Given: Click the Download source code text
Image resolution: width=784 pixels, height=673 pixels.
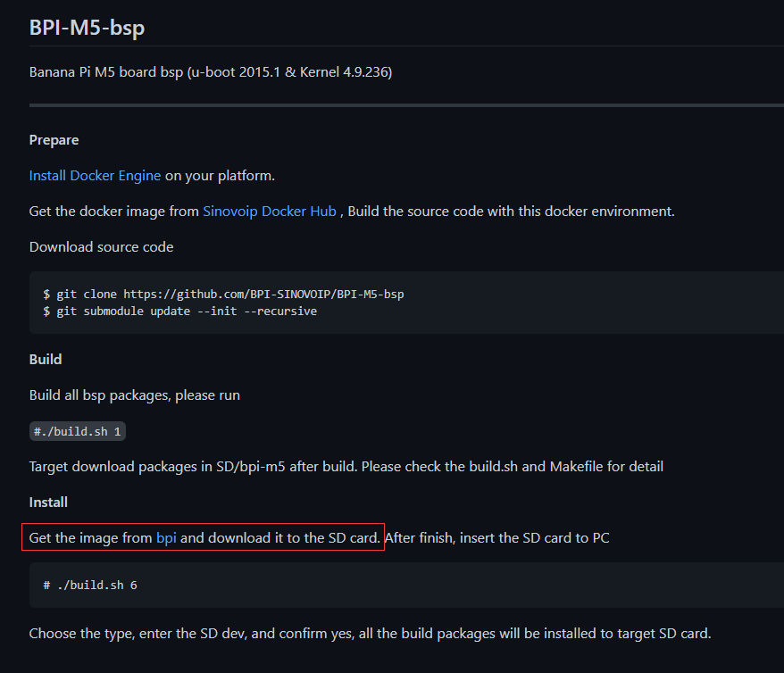Looking at the screenshot, I should tap(102, 247).
